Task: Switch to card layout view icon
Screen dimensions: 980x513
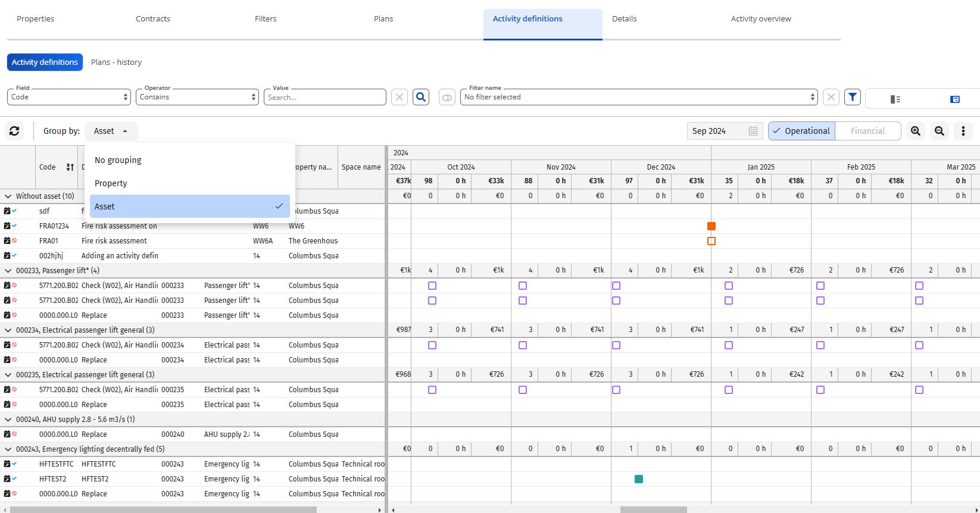Action: pos(955,99)
